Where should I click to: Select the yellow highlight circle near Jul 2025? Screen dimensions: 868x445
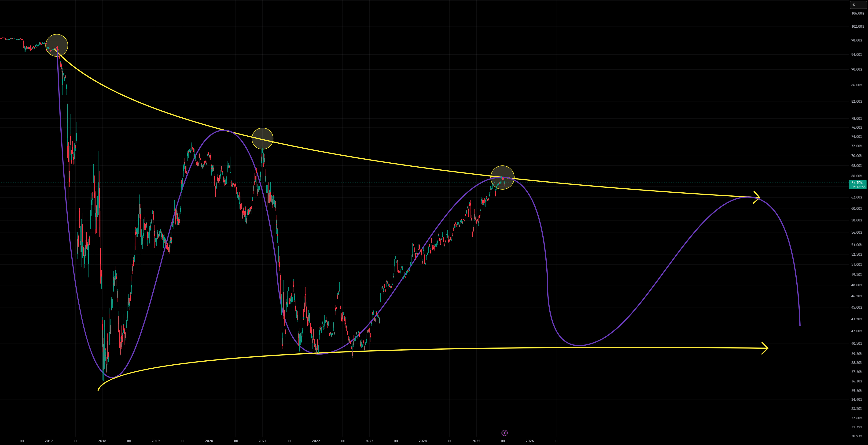tap(502, 177)
